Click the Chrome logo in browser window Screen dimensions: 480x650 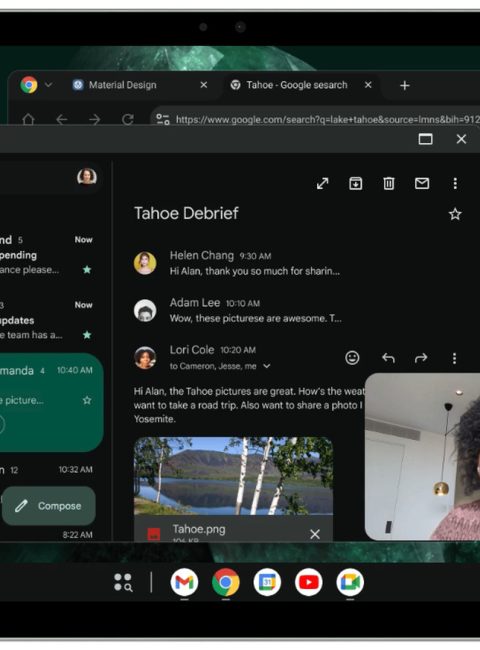[29, 85]
